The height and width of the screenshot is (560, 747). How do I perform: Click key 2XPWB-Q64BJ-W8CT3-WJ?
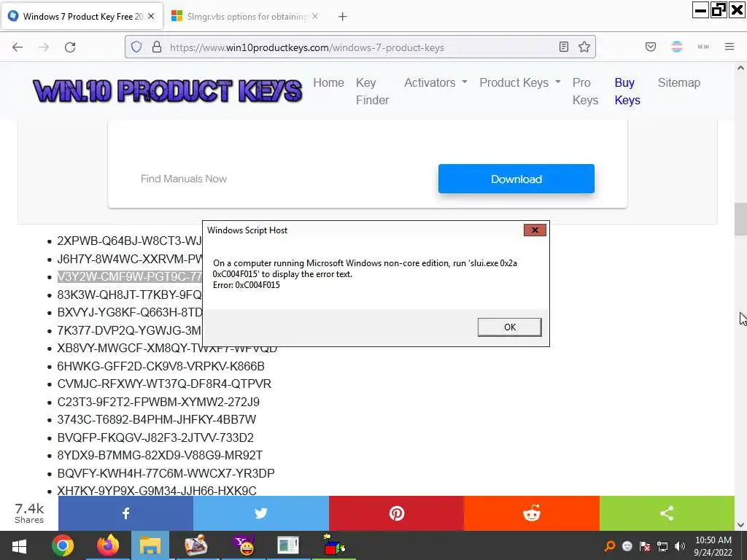130,241
